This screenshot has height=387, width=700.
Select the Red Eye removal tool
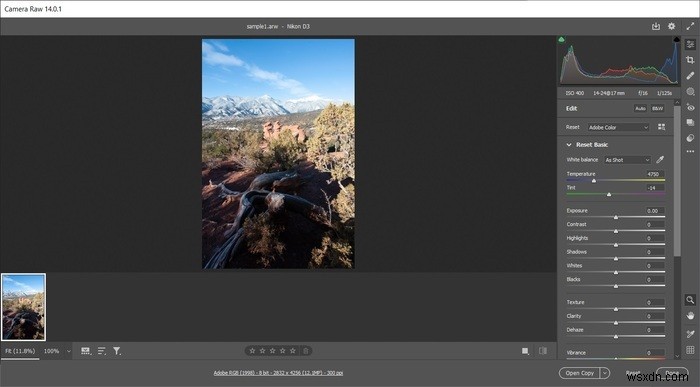[690, 107]
